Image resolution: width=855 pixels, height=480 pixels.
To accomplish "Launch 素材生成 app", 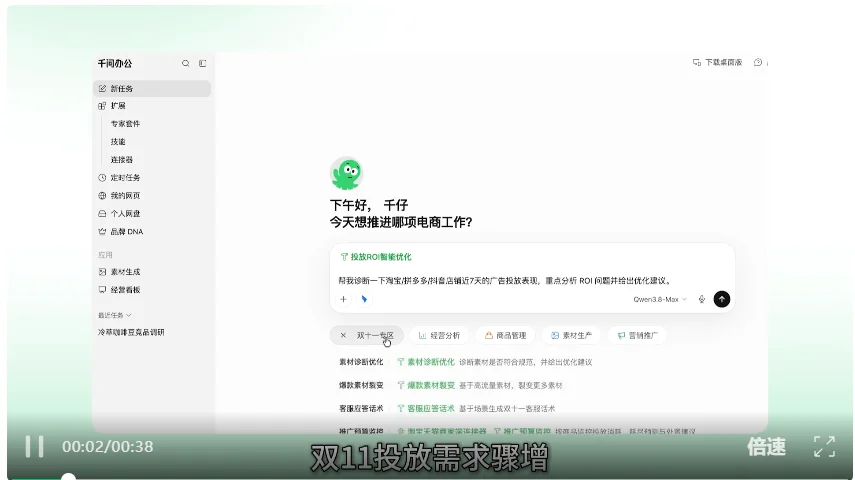I will pyautogui.click(x=119, y=272).
